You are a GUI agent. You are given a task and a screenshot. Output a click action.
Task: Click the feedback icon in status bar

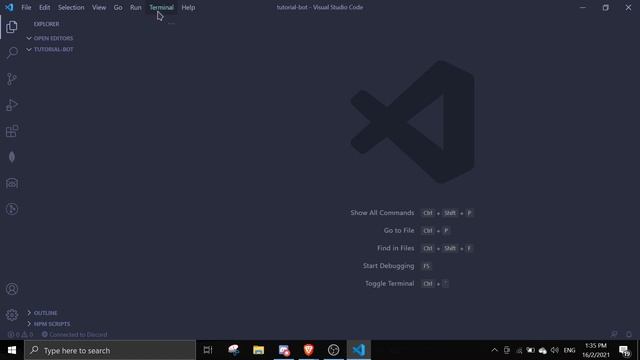click(614, 334)
